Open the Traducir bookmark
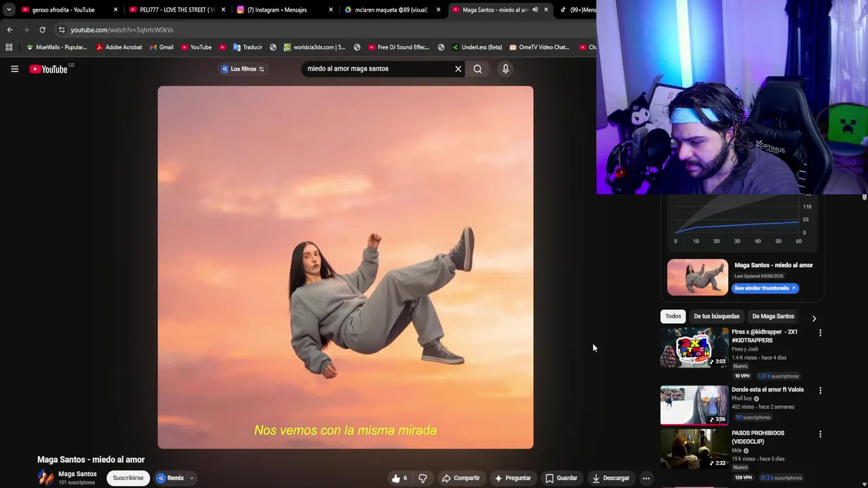The image size is (868, 488). 248,47
